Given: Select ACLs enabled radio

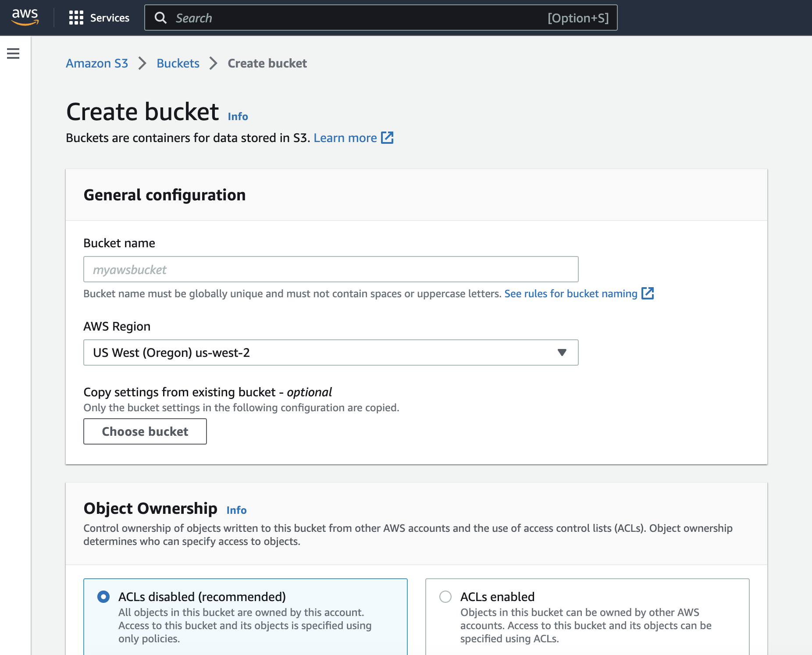Looking at the screenshot, I should pyautogui.click(x=445, y=597).
